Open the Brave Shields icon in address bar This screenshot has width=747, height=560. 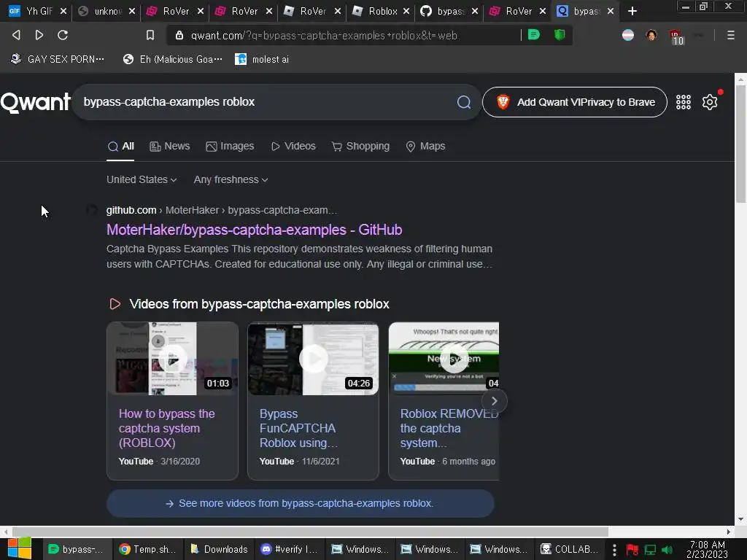(x=560, y=35)
